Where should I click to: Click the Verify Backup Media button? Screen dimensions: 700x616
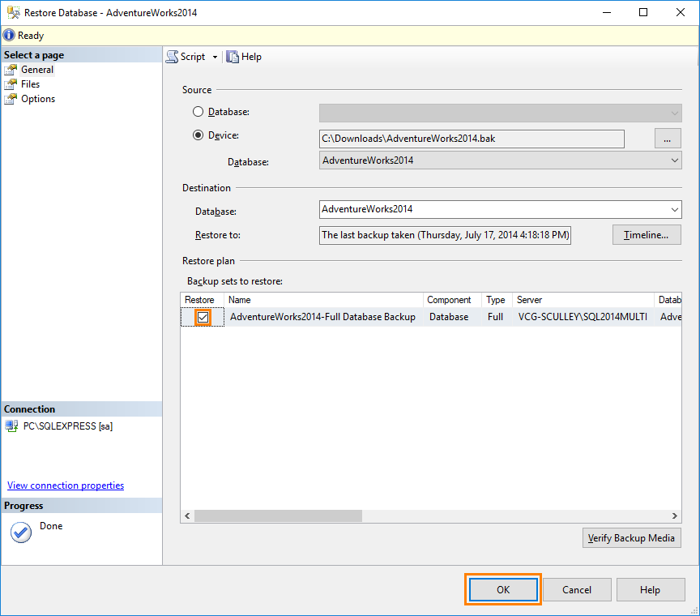tap(631, 537)
